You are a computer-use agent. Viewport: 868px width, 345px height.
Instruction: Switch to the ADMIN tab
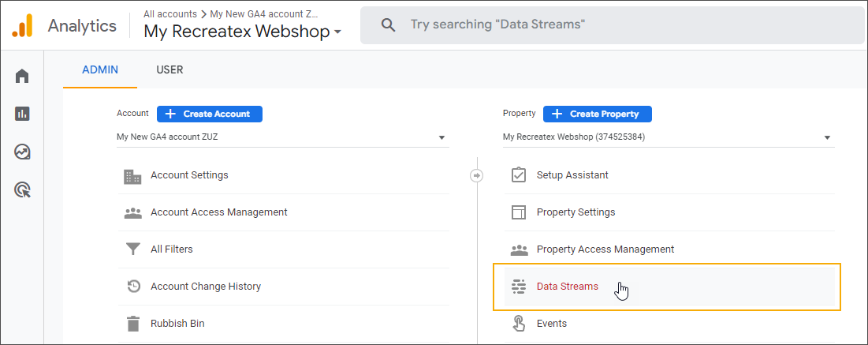100,69
